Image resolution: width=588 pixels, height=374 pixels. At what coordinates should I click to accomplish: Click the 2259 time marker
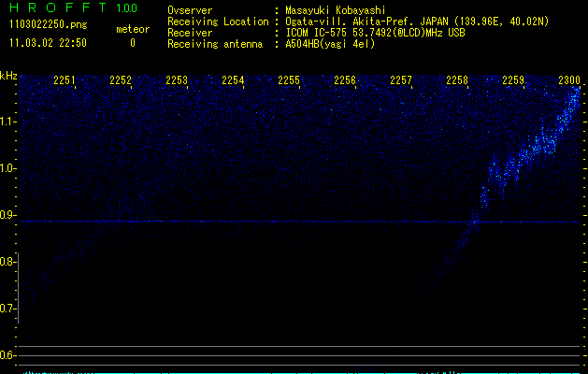(513, 80)
